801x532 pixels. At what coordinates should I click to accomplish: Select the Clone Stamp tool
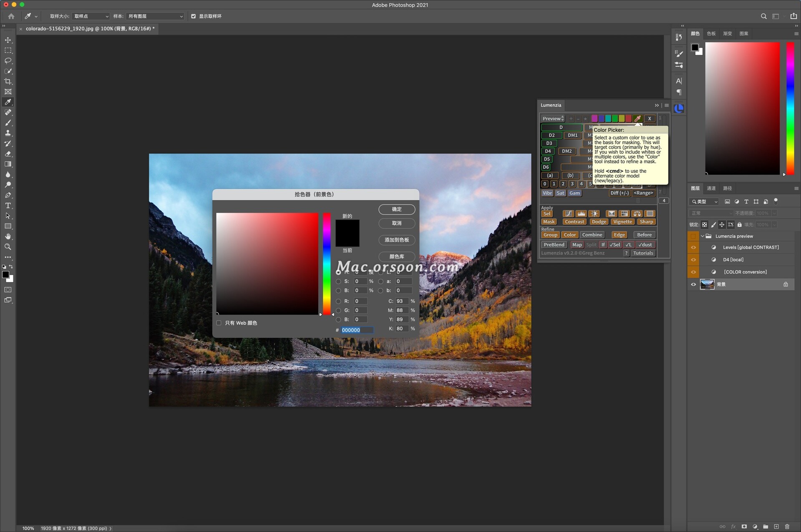coord(8,133)
